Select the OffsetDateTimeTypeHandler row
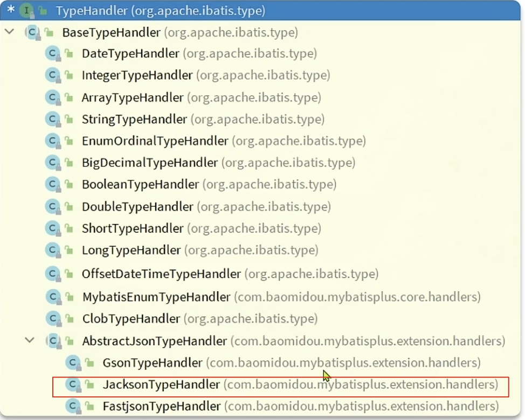 click(x=260, y=274)
